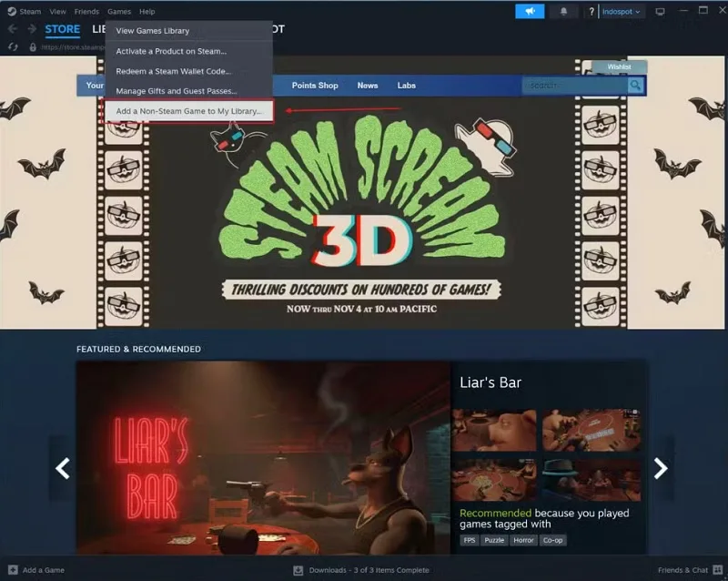Close the open Games menu

[119, 12]
